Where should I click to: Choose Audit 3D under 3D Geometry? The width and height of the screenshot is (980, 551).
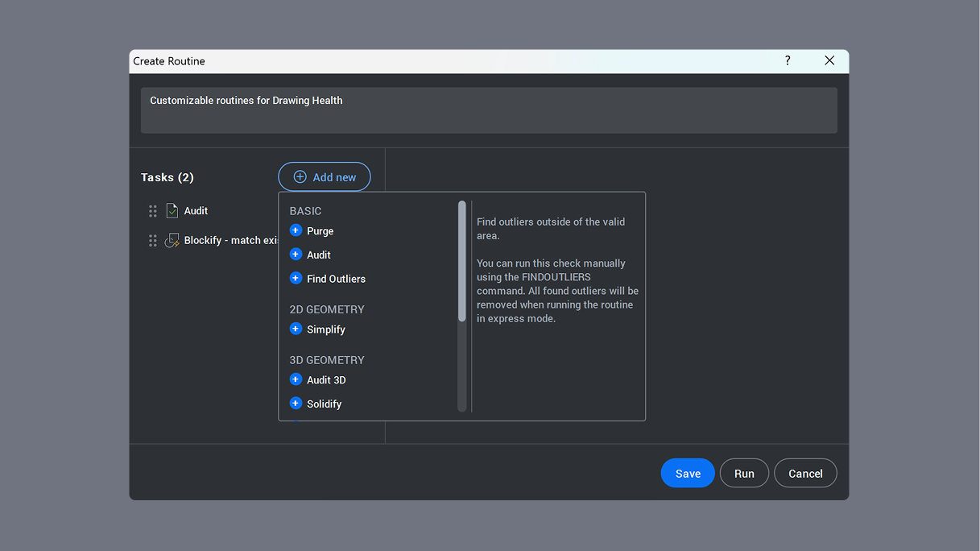point(326,380)
